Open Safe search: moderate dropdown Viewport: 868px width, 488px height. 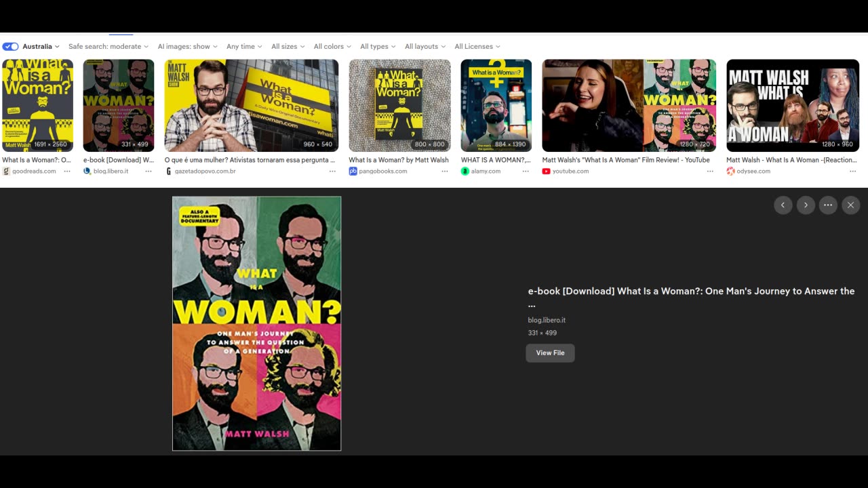pos(108,47)
